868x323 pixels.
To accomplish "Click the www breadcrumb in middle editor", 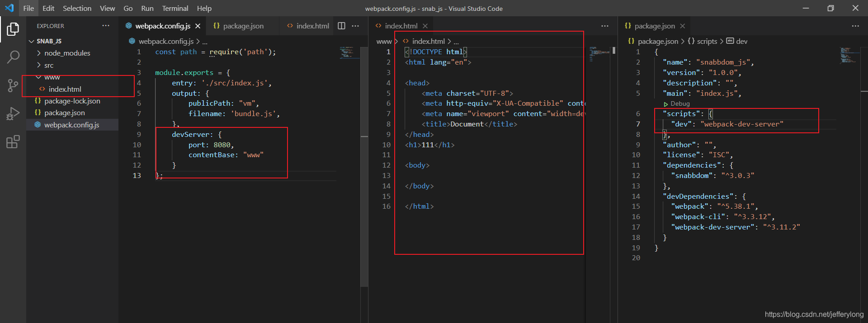I will pos(384,41).
